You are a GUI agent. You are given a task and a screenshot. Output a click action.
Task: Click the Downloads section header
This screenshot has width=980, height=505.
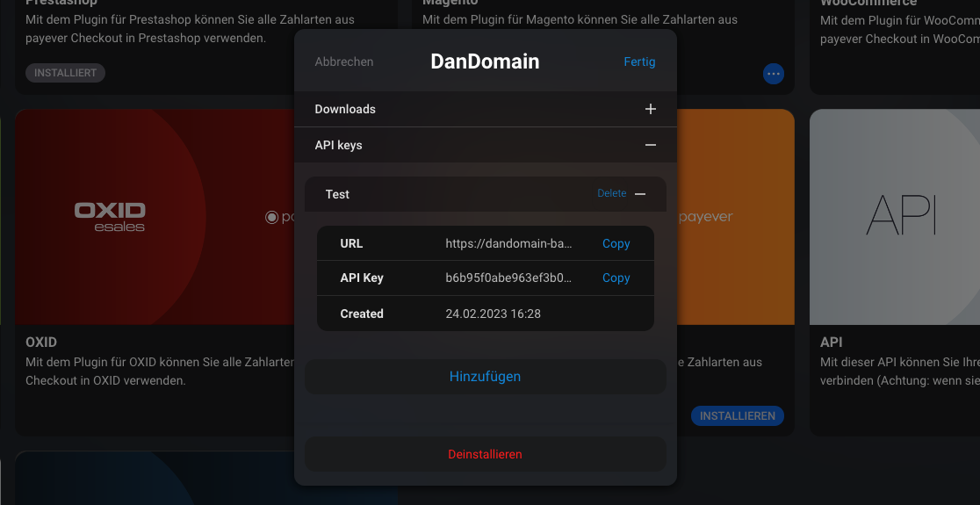(485, 110)
